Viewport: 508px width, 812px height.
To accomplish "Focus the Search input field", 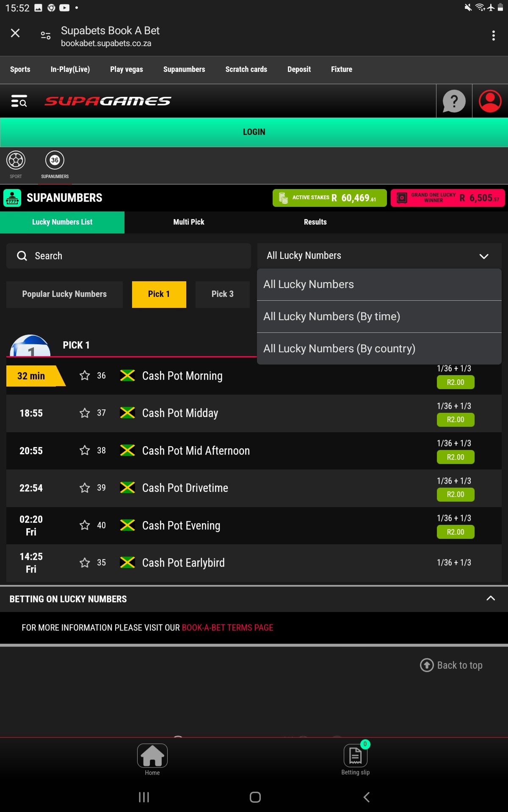I will [129, 256].
